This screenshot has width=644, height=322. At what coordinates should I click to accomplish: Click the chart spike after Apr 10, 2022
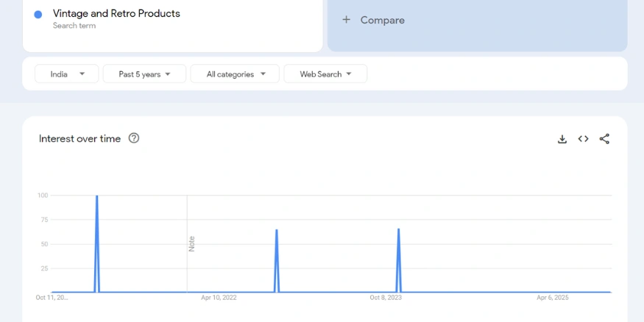coord(277,261)
